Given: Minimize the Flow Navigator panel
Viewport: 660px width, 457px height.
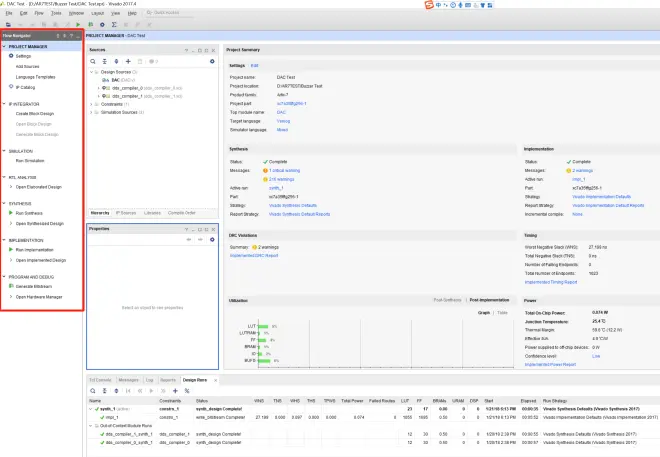Looking at the screenshot, I should coord(78,36).
